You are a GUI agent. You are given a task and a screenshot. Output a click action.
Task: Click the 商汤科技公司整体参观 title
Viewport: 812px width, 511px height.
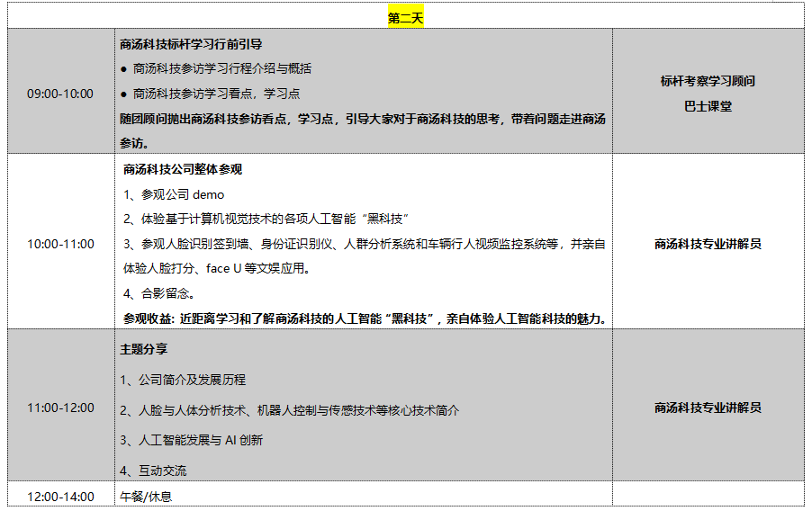[183, 169]
